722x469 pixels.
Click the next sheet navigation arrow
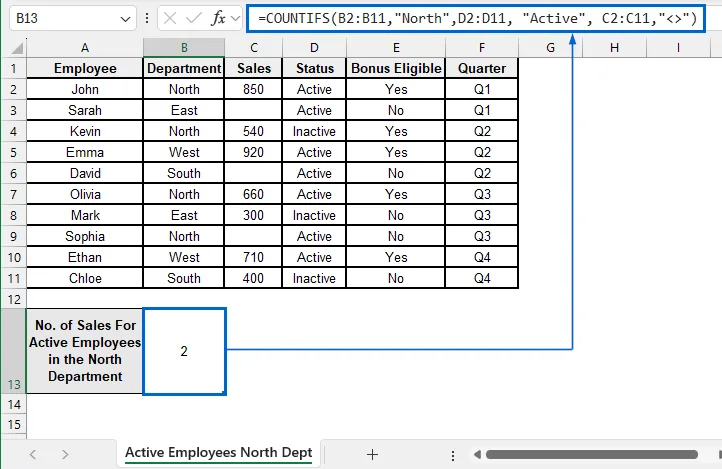pyautogui.click(x=65, y=455)
